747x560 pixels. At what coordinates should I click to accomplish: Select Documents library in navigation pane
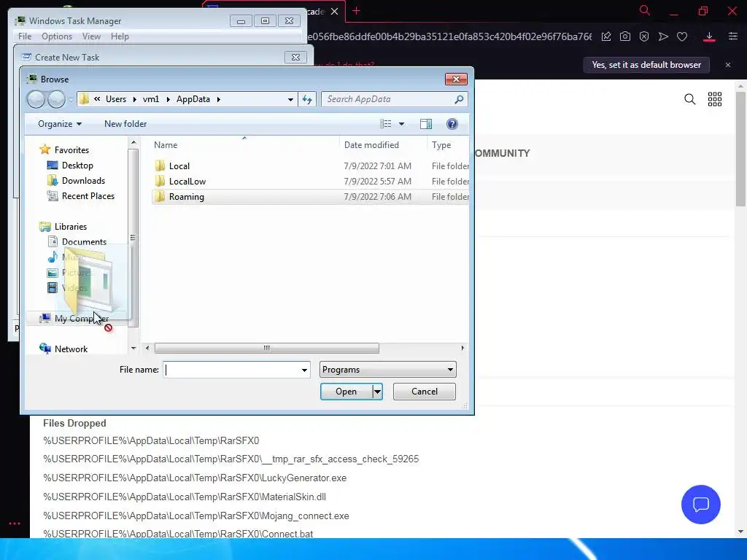(x=84, y=242)
